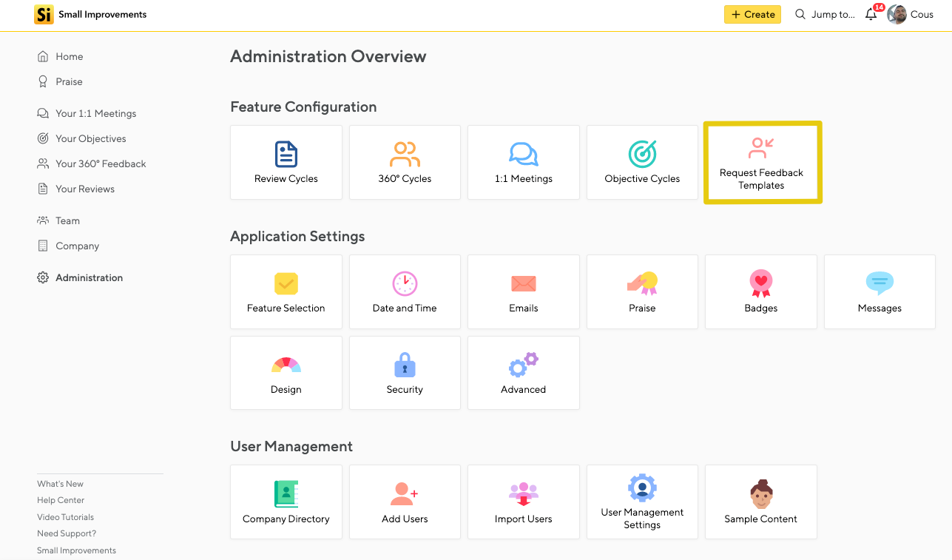The height and width of the screenshot is (560, 952).
Task: Click the Advanced gears icon
Action: coord(524,365)
